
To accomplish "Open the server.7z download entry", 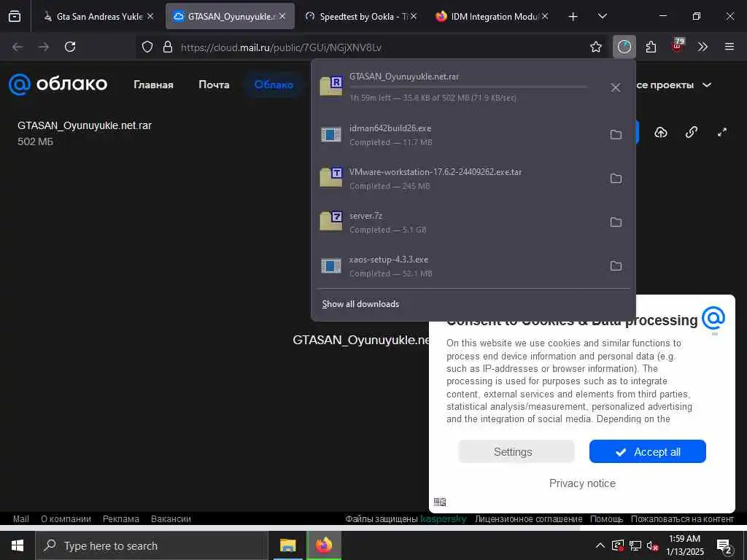I will point(457,222).
